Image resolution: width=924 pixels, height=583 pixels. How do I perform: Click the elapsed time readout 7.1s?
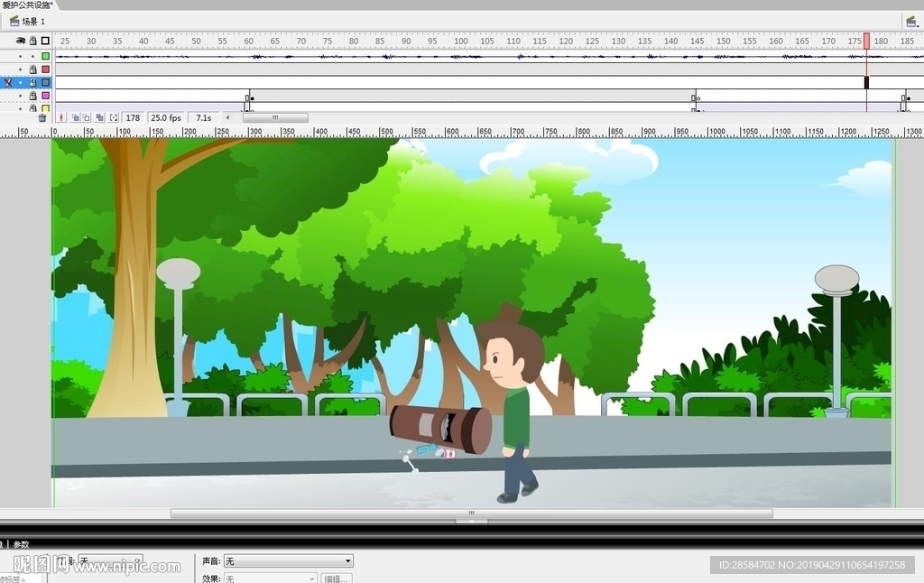tap(204, 118)
